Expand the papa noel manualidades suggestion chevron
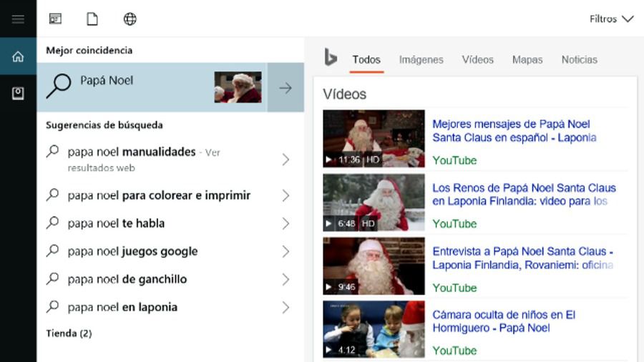Image resolution: width=644 pixels, height=362 pixels. click(x=286, y=159)
